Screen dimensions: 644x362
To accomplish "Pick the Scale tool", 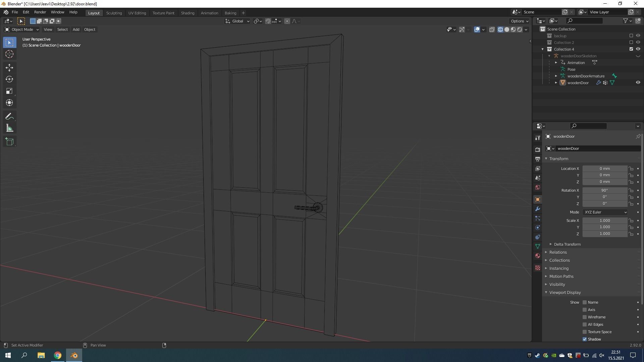I will click(9, 91).
